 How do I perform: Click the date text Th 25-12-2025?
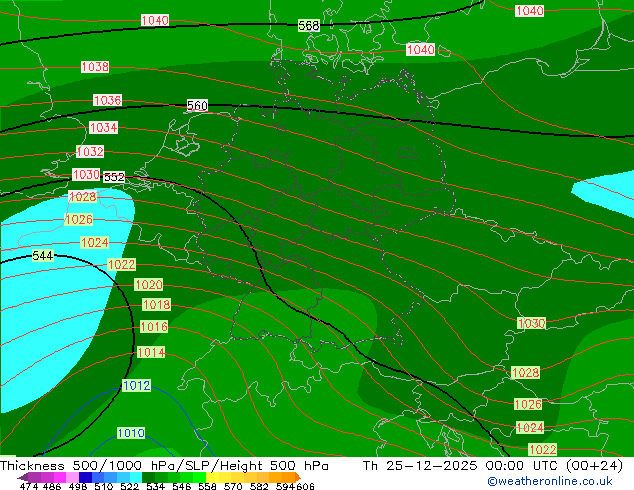tap(420, 465)
